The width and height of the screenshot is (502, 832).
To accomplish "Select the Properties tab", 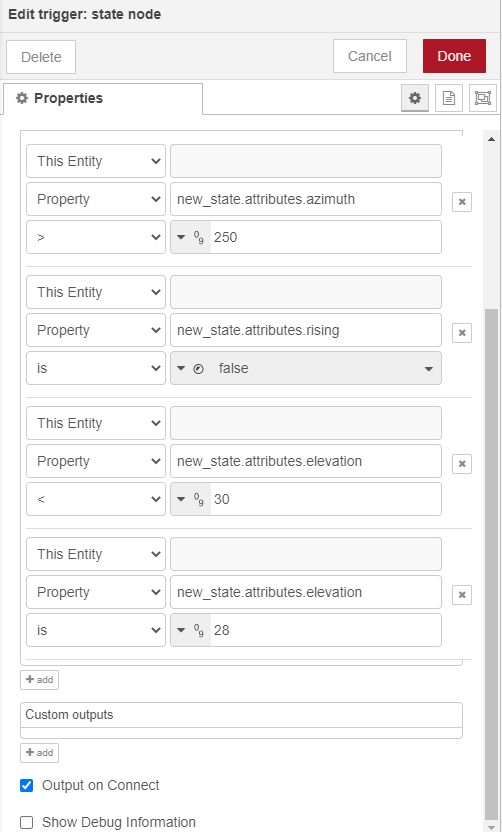I will coord(102,99).
